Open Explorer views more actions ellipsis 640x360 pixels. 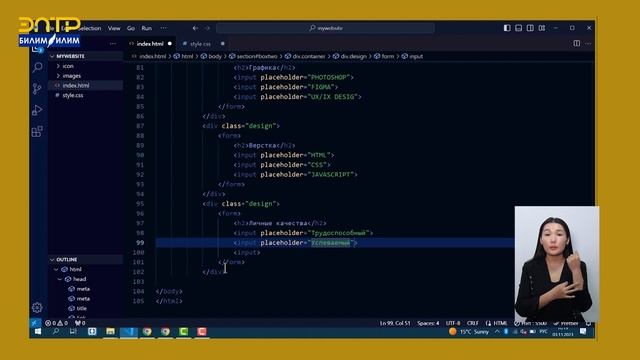click(113, 44)
